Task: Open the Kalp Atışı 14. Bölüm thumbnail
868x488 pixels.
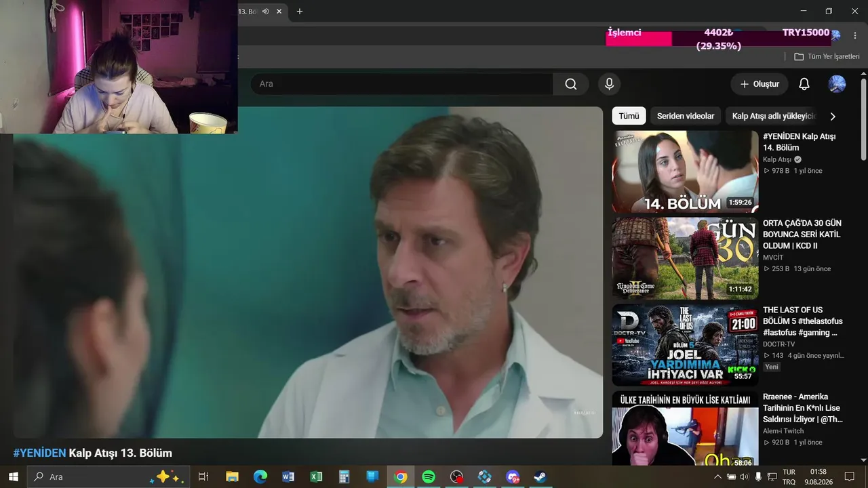Action: pos(685,171)
